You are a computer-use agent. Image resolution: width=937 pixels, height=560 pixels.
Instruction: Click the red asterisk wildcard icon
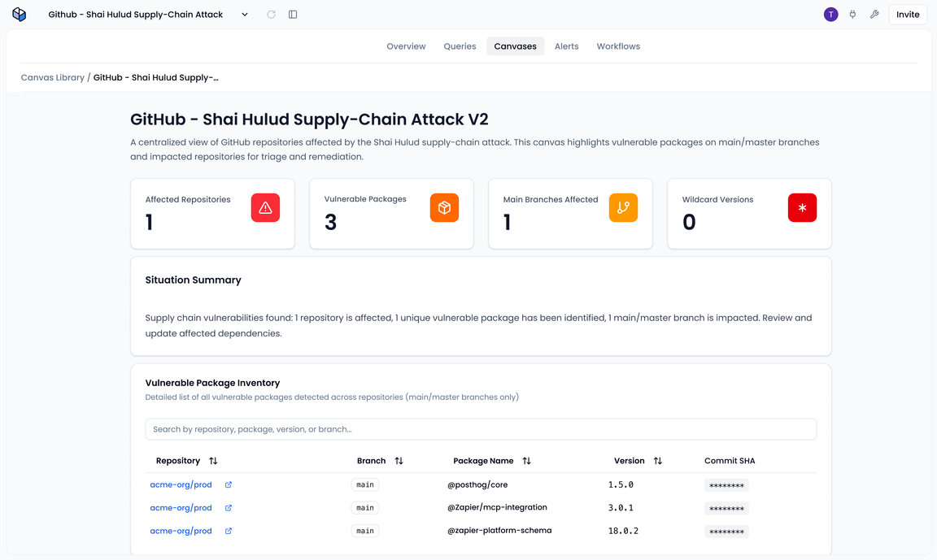pos(802,207)
